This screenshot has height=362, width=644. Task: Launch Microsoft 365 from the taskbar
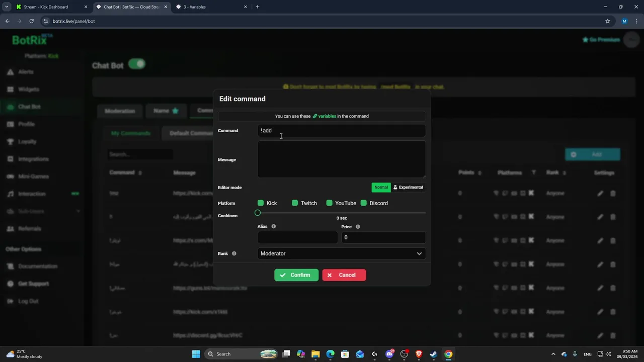(x=301, y=354)
